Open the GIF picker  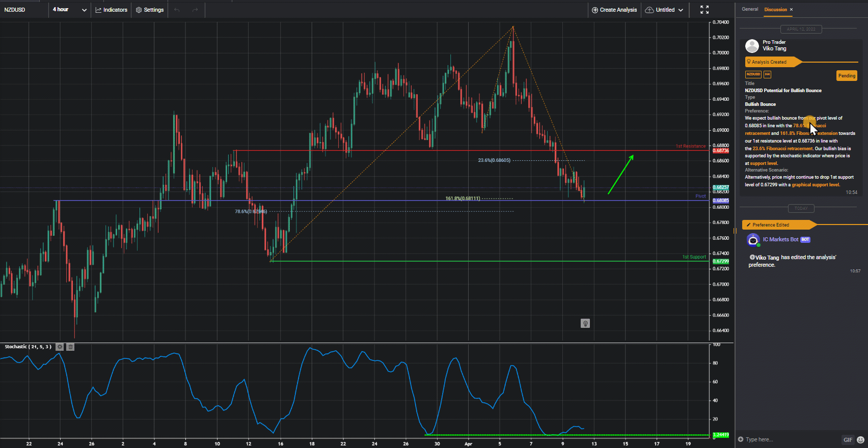pyautogui.click(x=848, y=439)
